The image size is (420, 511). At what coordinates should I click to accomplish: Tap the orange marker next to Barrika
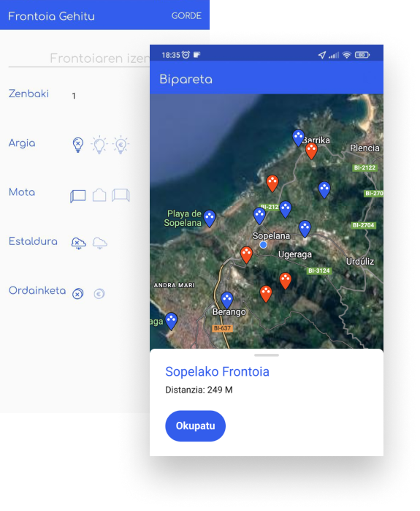pos(311,151)
